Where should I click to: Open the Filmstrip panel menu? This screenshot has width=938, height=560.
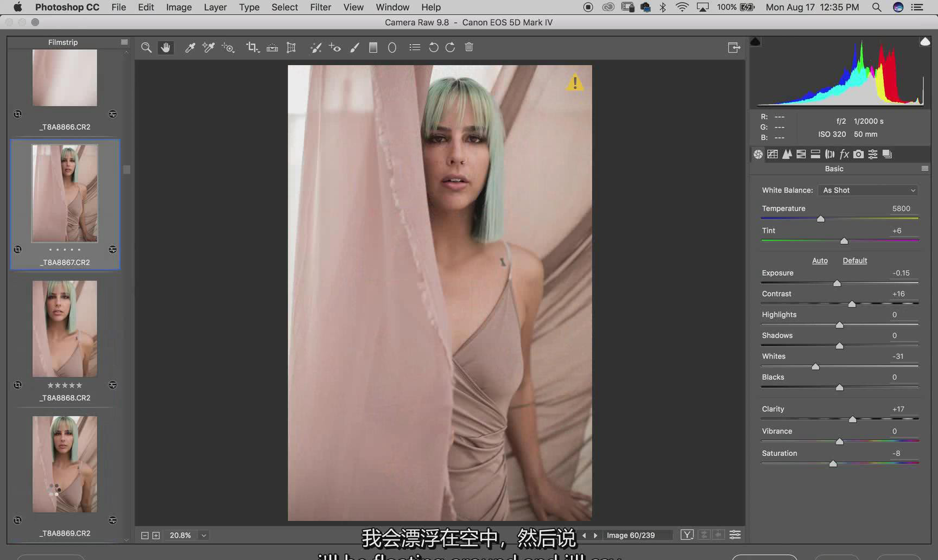pos(124,42)
